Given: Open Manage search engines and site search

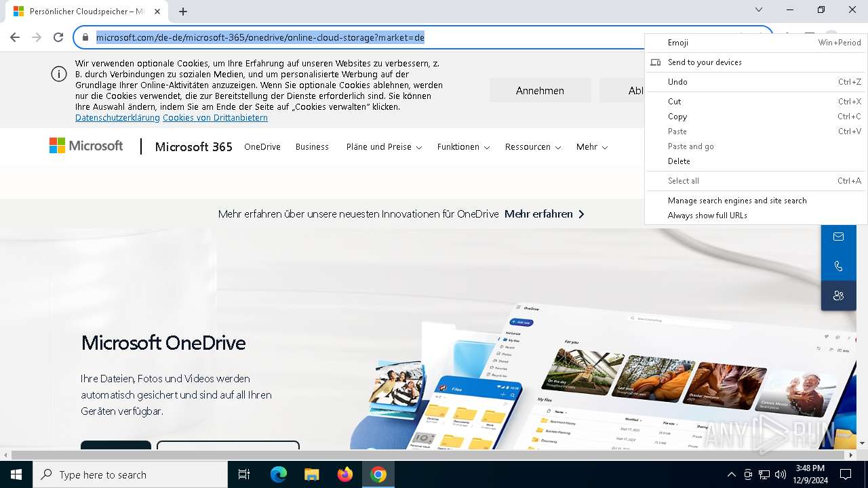Looking at the screenshot, I should coord(755,201).
